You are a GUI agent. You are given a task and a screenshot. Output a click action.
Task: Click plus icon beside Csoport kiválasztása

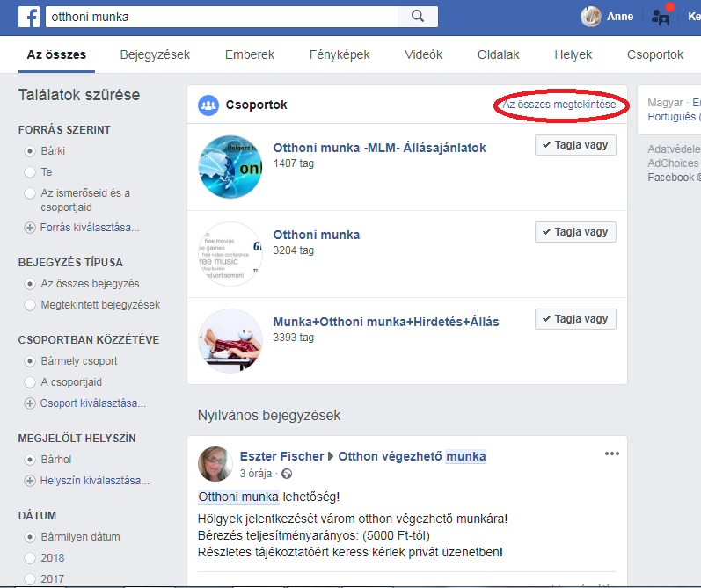tap(30, 403)
